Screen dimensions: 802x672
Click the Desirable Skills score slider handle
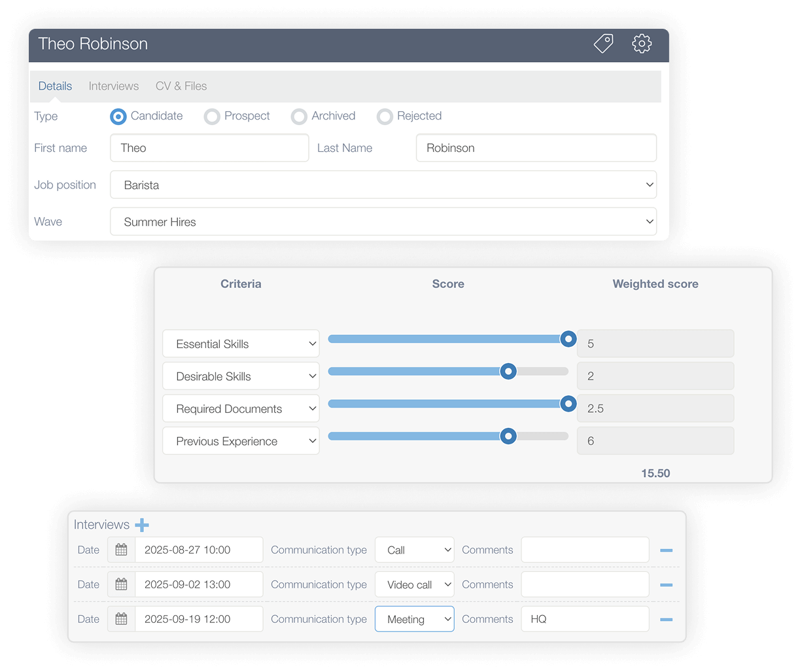pyautogui.click(x=508, y=372)
